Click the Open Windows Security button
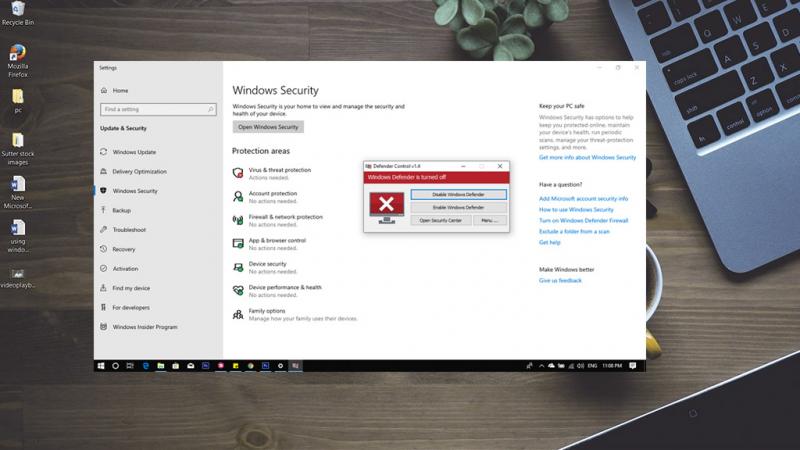Image resolution: width=800 pixels, height=450 pixels. (268, 127)
